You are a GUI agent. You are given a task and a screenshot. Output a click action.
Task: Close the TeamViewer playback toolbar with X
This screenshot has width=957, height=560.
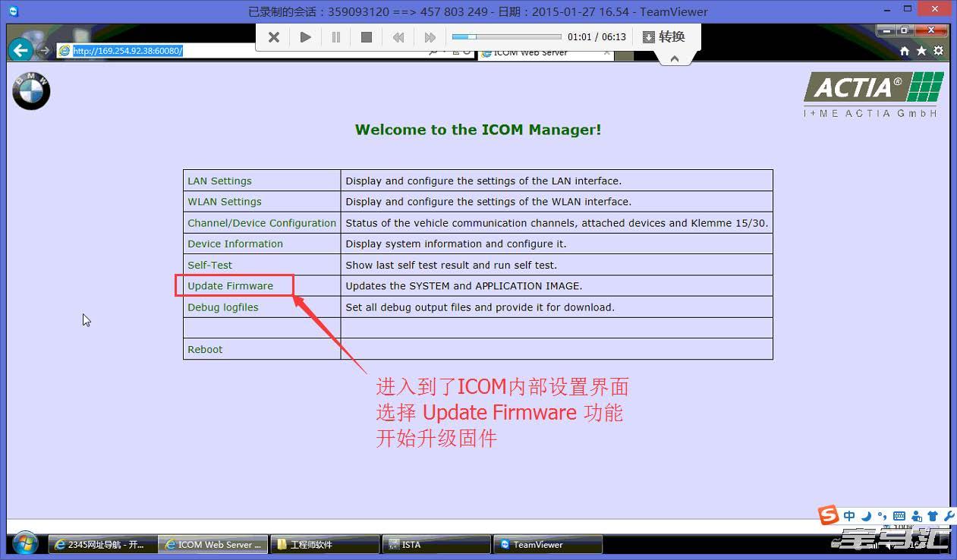tap(274, 37)
